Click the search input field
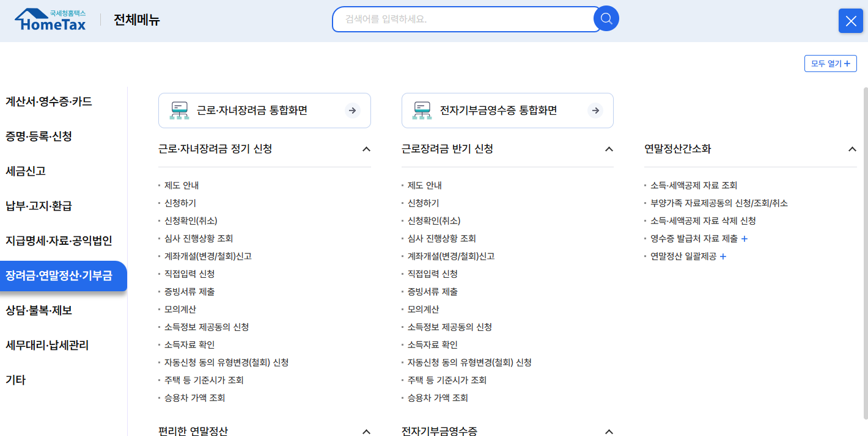The height and width of the screenshot is (436, 868). point(465,19)
